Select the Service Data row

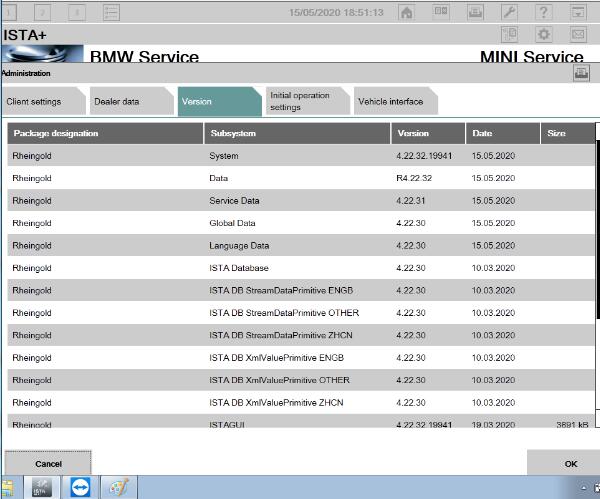pyautogui.click(x=301, y=201)
